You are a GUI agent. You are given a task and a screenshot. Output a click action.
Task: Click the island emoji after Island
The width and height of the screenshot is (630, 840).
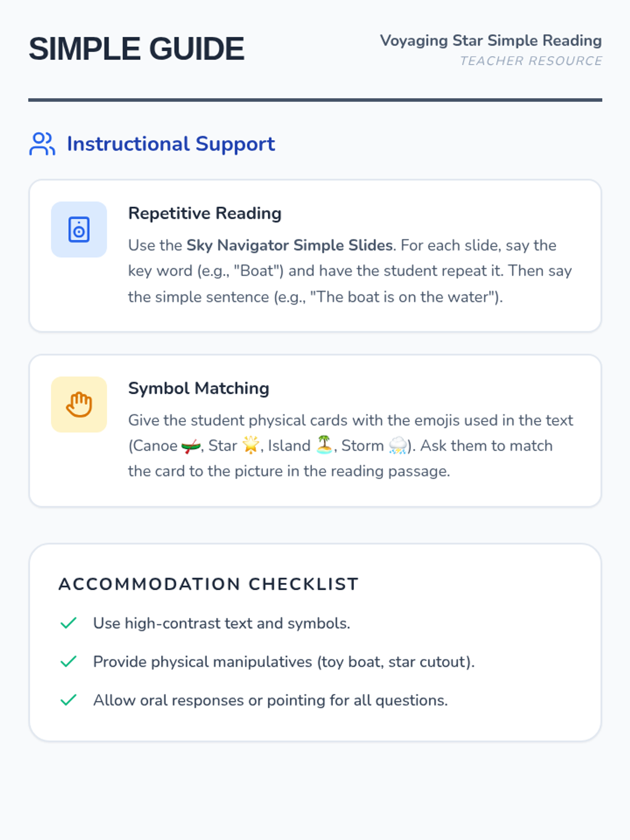324,445
